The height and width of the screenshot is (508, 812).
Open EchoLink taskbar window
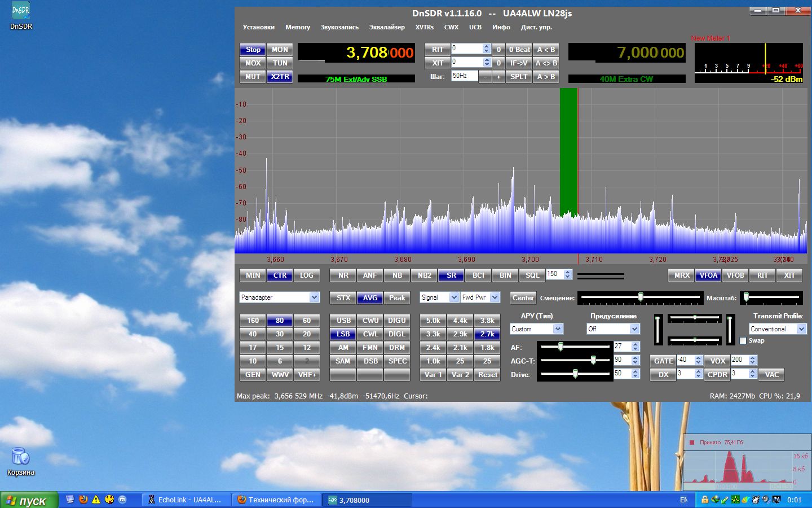189,500
